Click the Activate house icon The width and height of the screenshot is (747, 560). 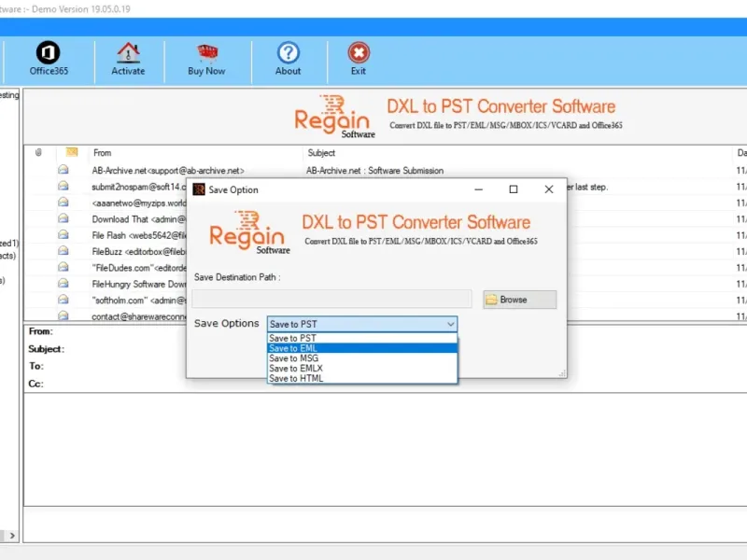click(x=128, y=52)
